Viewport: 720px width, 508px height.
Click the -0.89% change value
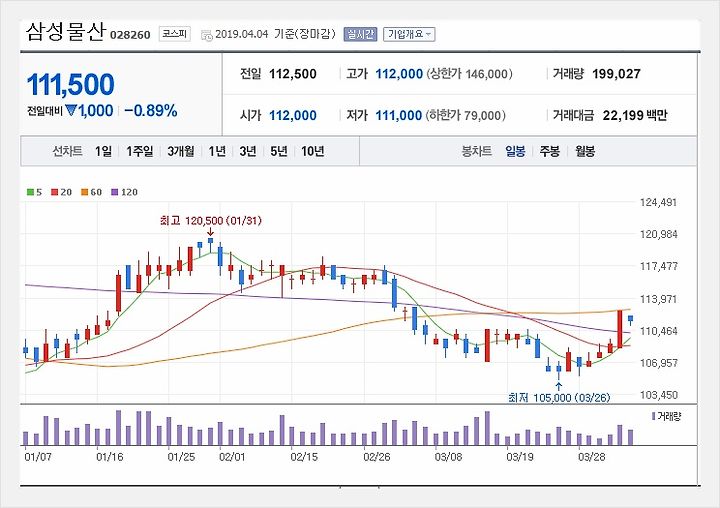pos(151,110)
